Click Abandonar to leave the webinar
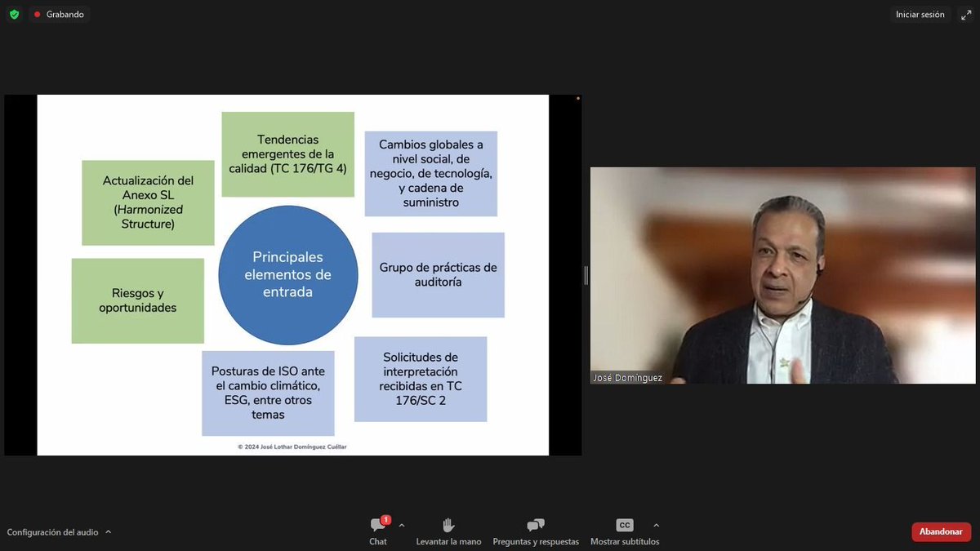The height and width of the screenshot is (551, 980). pos(941,531)
